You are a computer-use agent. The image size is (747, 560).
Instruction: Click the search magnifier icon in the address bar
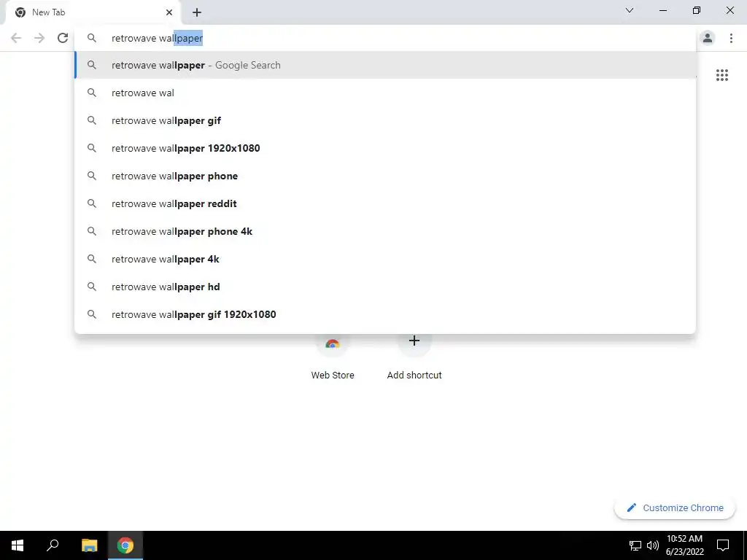(x=92, y=38)
